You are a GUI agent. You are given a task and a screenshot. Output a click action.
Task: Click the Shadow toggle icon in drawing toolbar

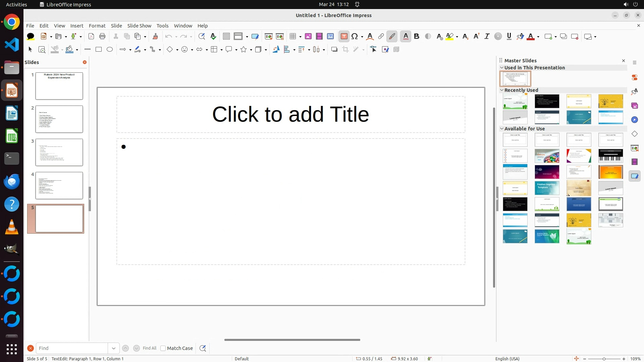pyautogui.click(x=334, y=50)
